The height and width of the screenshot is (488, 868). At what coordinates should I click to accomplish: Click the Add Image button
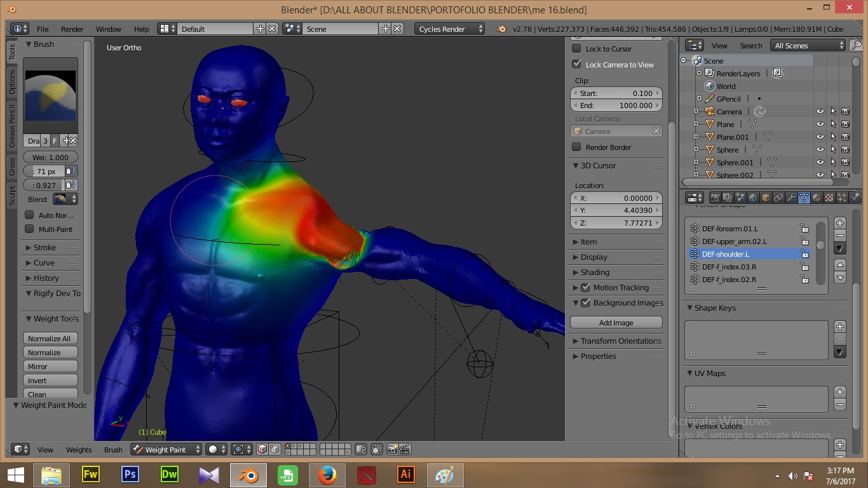click(x=616, y=322)
